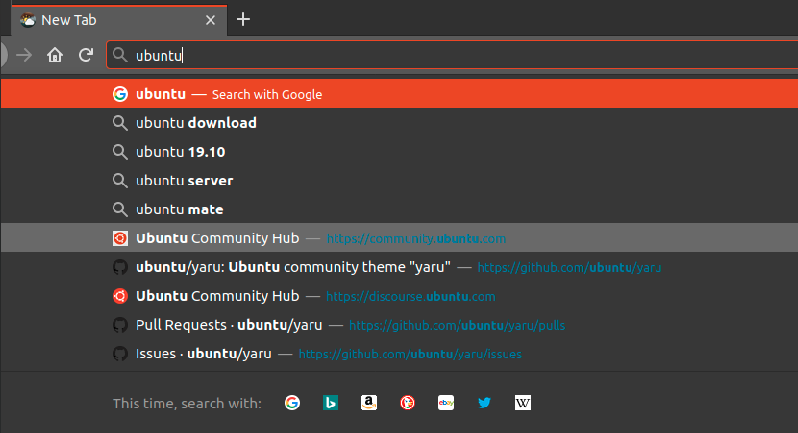Viewport: 798px width, 433px height.
Task: Select the ubuntu download suggestion
Action: 400,123
